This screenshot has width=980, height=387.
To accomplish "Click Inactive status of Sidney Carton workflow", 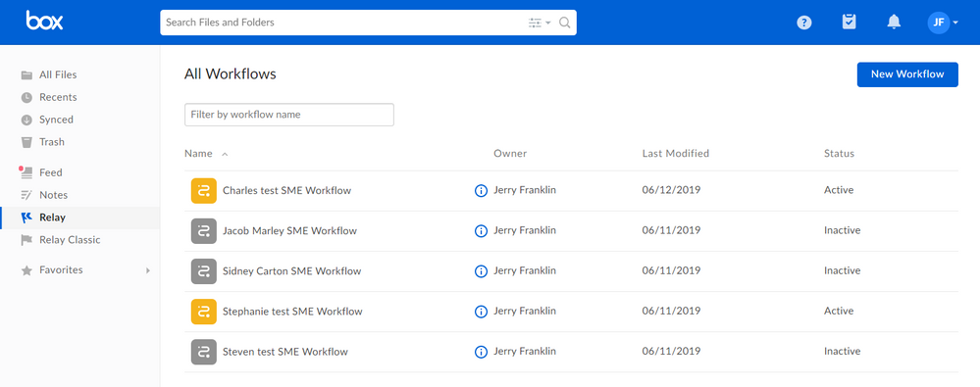I will (842, 270).
